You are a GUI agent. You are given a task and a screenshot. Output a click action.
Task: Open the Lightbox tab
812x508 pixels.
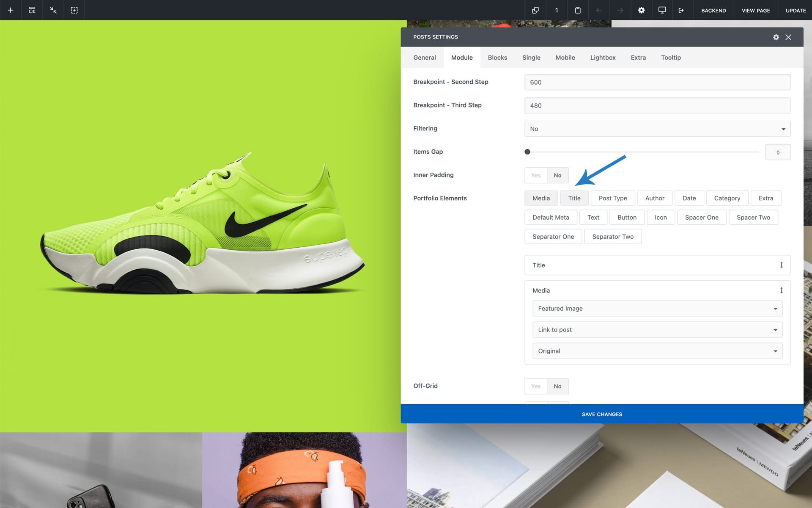[603, 58]
